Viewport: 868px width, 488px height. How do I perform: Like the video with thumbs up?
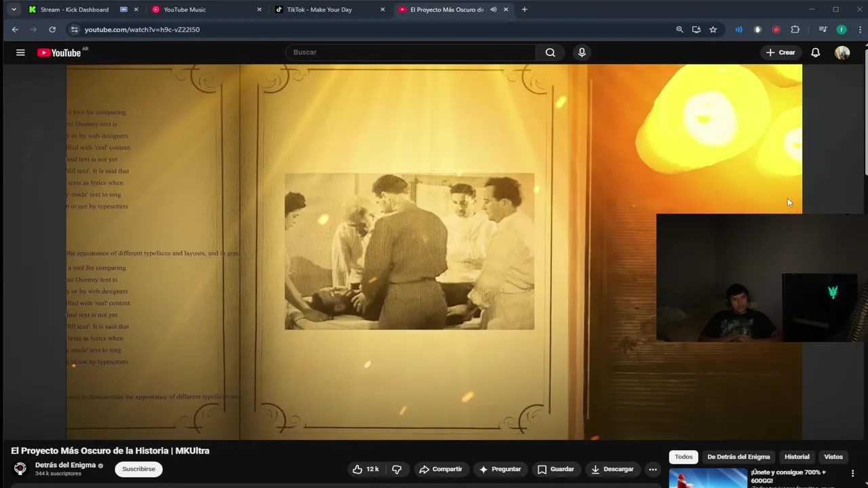366,469
